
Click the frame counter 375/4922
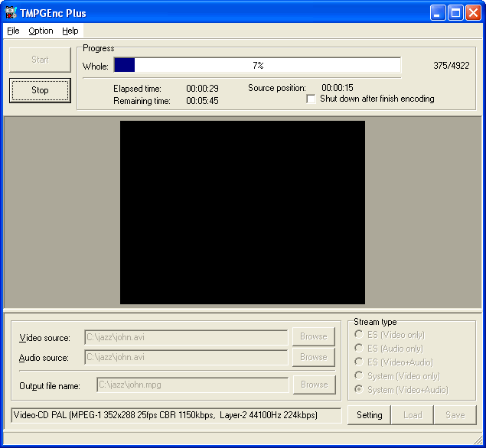click(452, 66)
